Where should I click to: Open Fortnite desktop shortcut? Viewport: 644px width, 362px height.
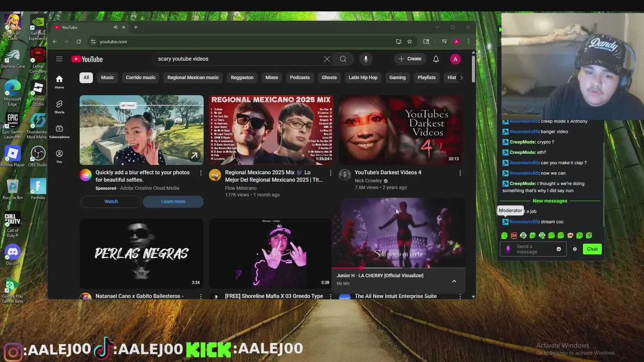click(x=38, y=188)
